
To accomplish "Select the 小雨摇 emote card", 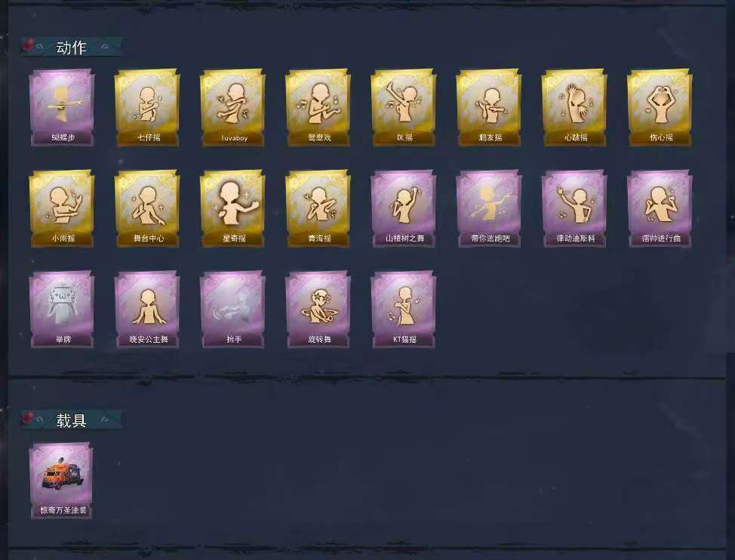I will click(62, 208).
